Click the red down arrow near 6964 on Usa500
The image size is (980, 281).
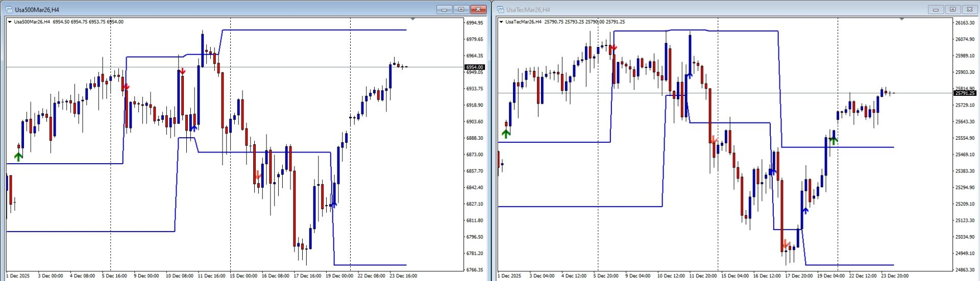point(182,71)
